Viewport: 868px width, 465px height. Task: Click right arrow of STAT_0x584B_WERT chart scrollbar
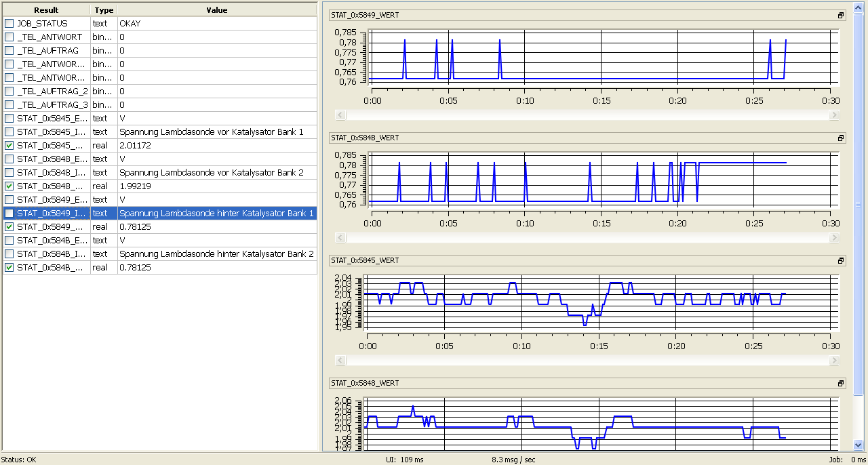pos(835,238)
